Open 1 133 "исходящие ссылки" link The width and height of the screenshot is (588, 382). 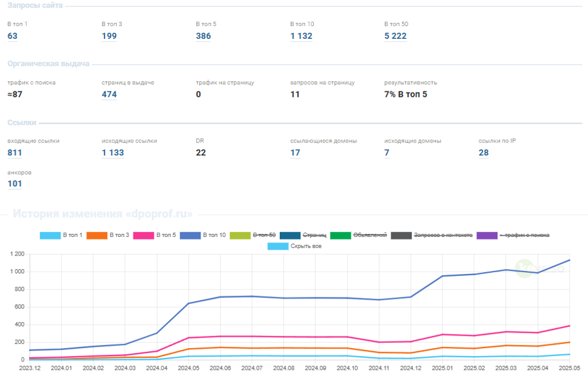point(113,153)
